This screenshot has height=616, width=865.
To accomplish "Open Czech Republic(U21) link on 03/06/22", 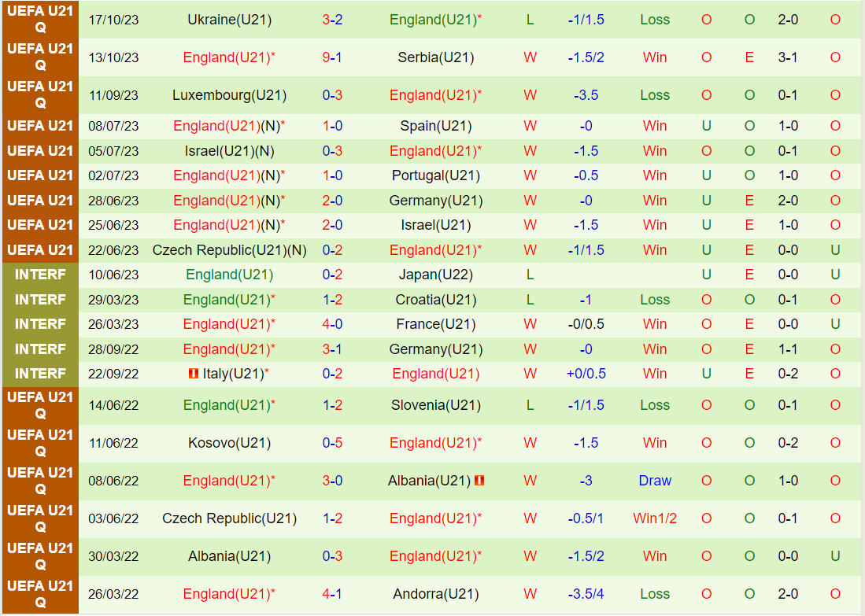I will point(230,519).
